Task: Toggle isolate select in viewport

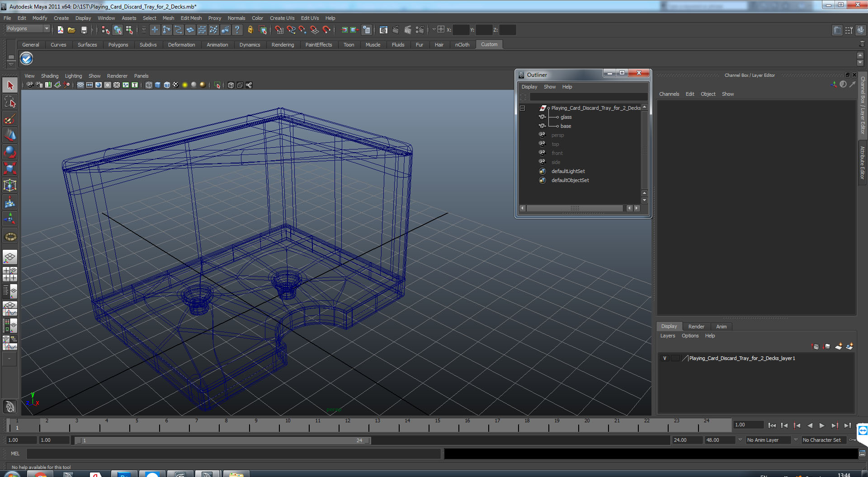Action: click(217, 85)
